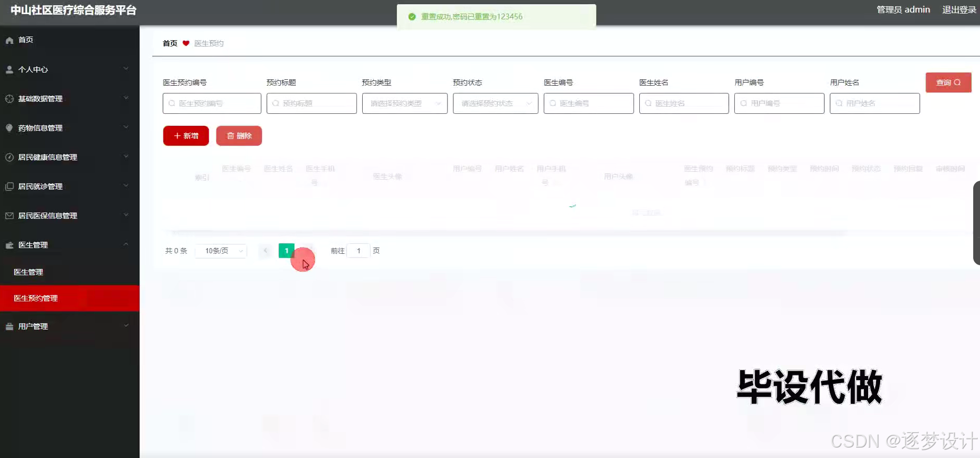The width and height of the screenshot is (980, 458).
Task: Click search icon in 用户姓名 field
Action: [839, 103]
